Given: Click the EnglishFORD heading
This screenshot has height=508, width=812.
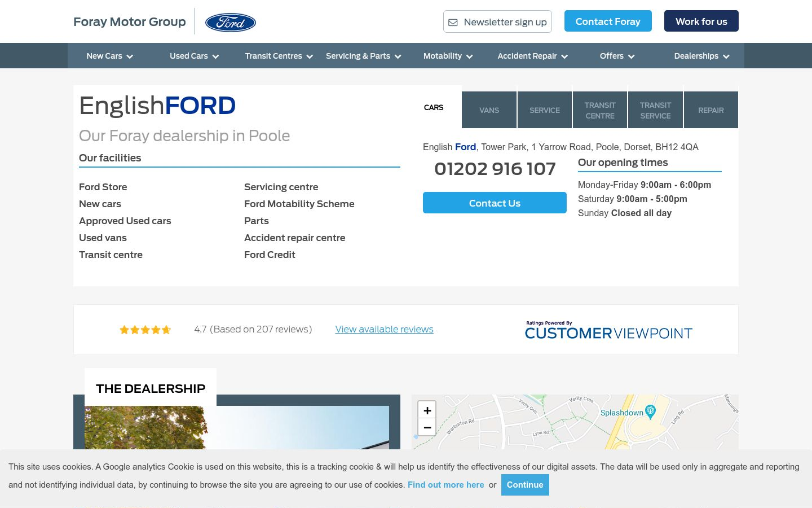Looking at the screenshot, I should coord(157,106).
